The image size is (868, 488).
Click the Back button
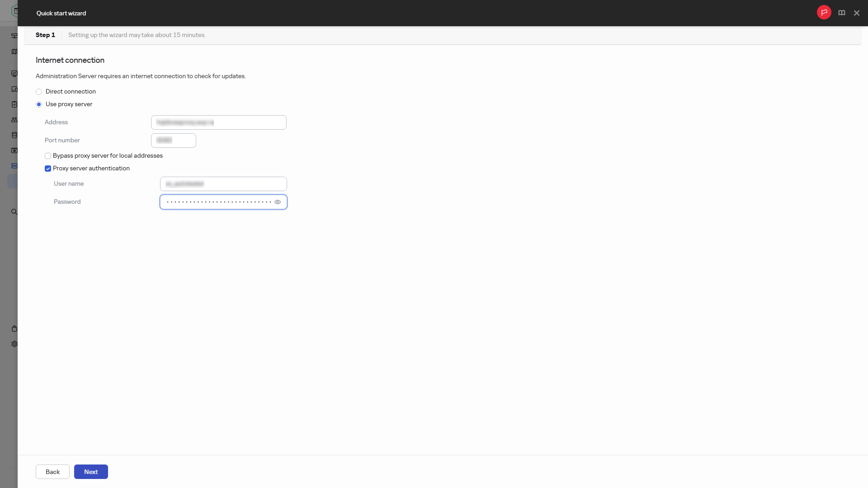click(x=52, y=472)
